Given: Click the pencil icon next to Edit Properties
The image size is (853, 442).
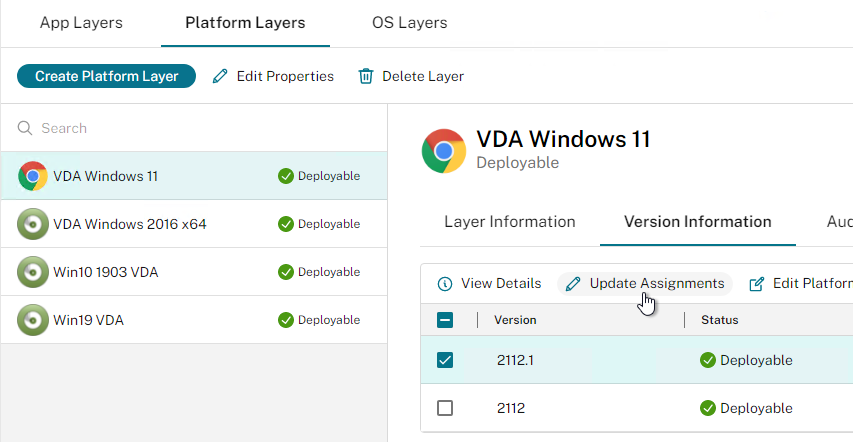Looking at the screenshot, I should point(220,76).
